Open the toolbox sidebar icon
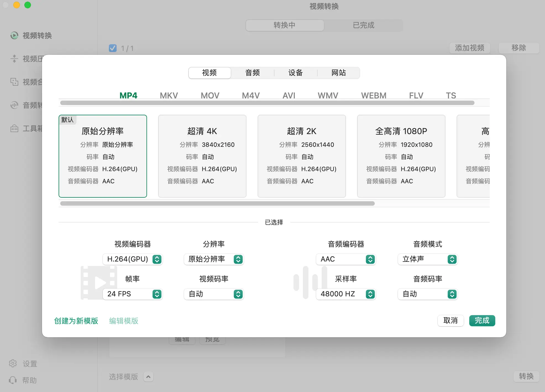Viewport: 545px width, 392px height. pyautogui.click(x=14, y=128)
